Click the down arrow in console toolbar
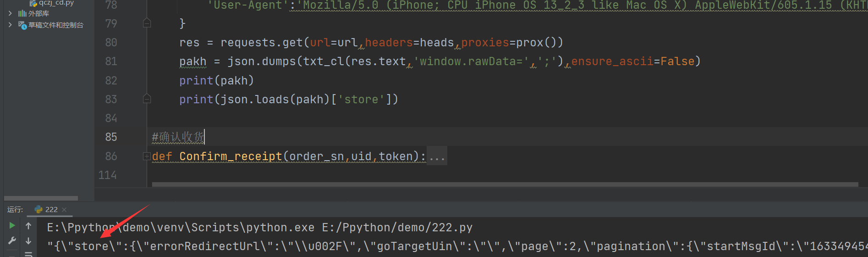 28,241
